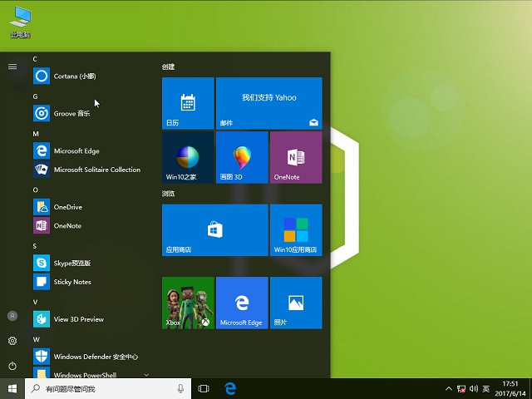Focus the Cortana search box
The image size is (532, 399).
tap(108, 388)
